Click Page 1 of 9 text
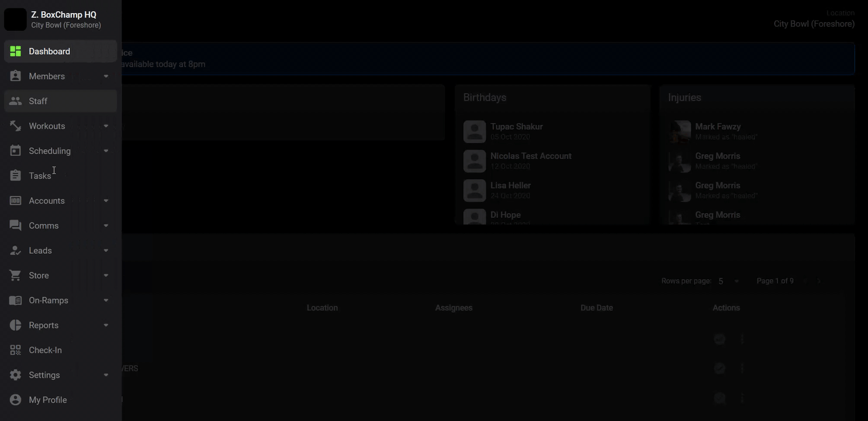The image size is (868, 421). click(x=775, y=281)
